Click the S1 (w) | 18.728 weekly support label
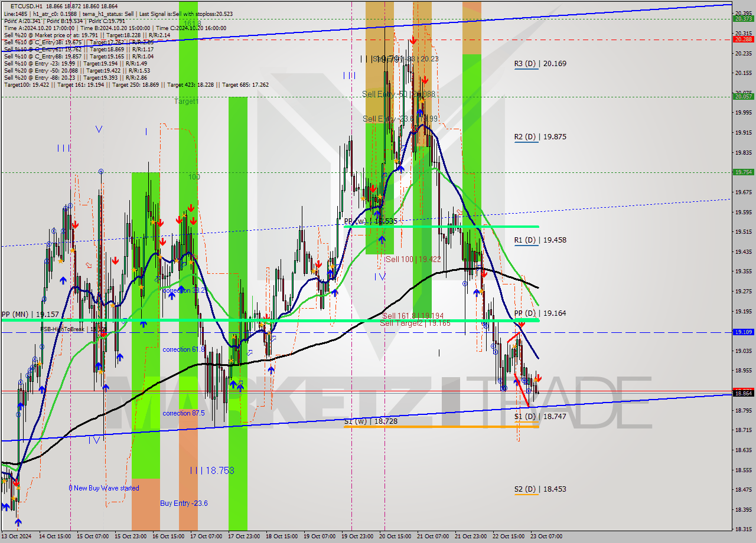This screenshot has width=756, height=543. click(370, 421)
